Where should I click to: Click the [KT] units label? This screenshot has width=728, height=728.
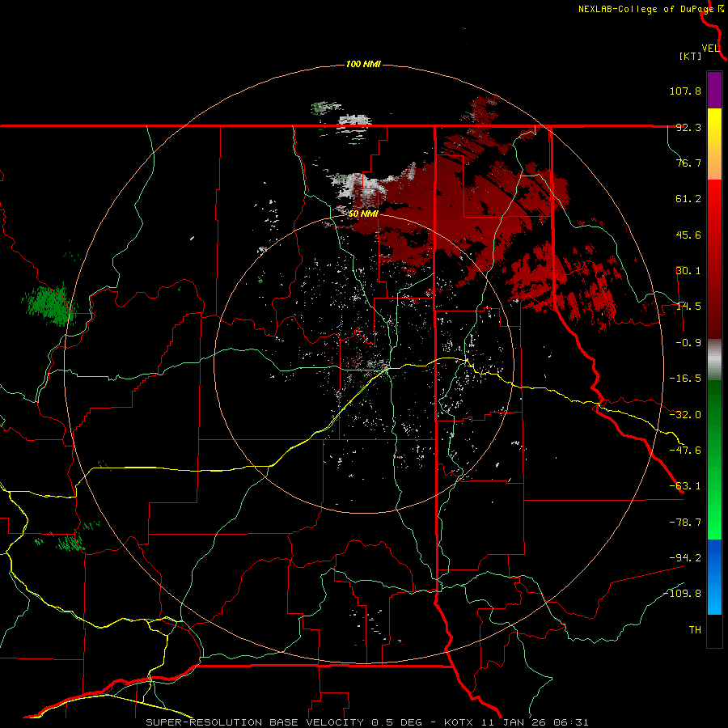click(691, 56)
